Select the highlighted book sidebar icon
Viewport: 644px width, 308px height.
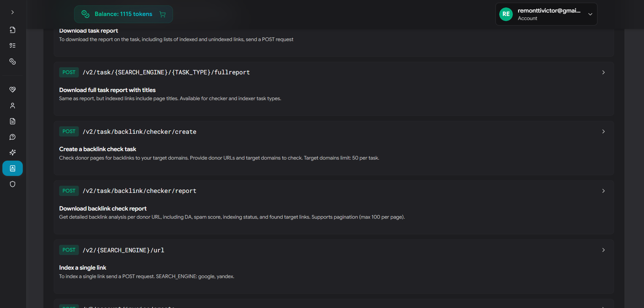(x=13, y=168)
